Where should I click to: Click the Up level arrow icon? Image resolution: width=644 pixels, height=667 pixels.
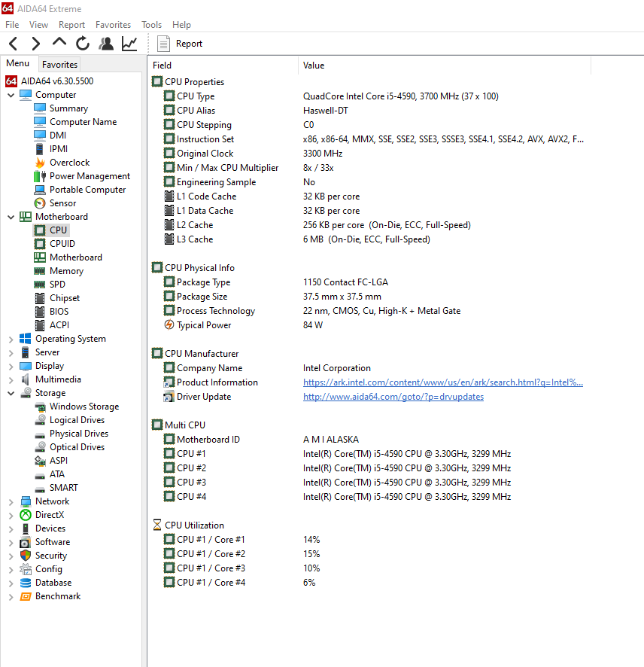tap(59, 43)
